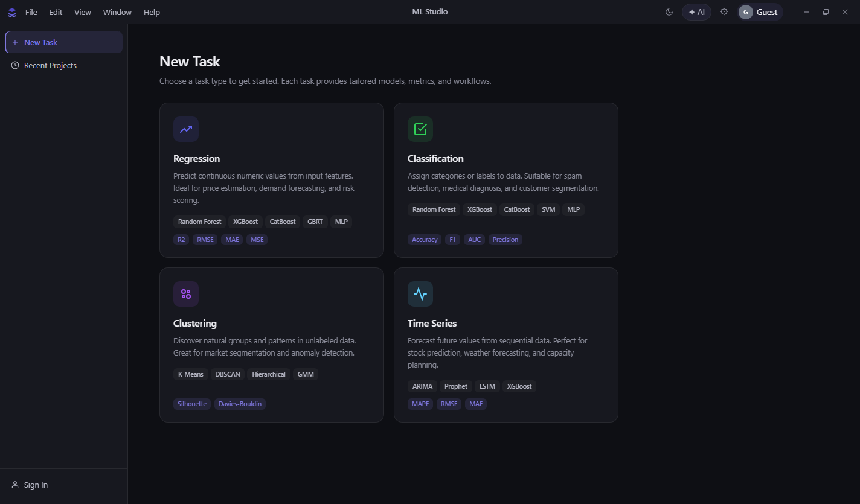Select the Regression trend-line icon
Screen dimensions: 860x504
coord(186,129)
